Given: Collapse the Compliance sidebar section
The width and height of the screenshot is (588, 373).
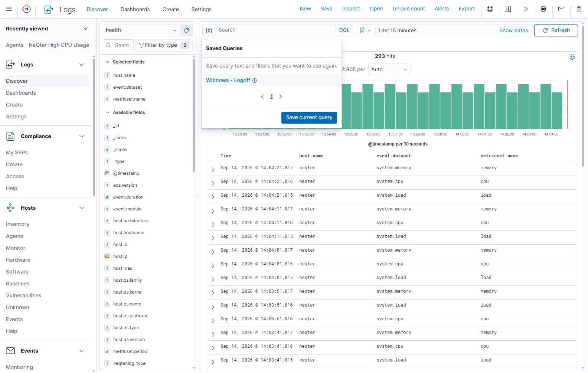Looking at the screenshot, I should tap(82, 136).
